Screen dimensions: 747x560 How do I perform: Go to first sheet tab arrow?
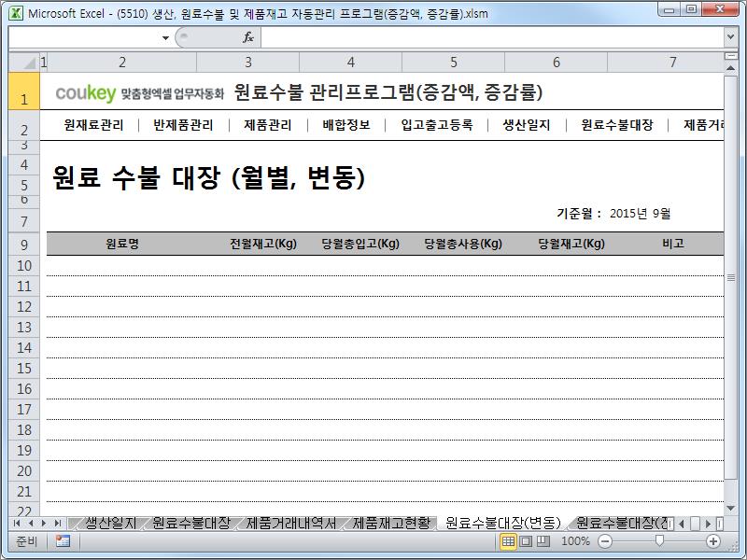(17, 524)
